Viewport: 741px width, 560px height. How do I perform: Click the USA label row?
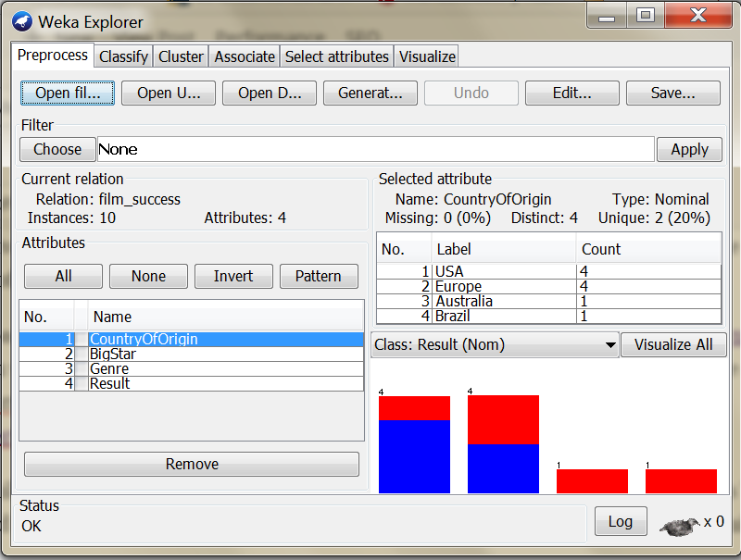[548, 271]
